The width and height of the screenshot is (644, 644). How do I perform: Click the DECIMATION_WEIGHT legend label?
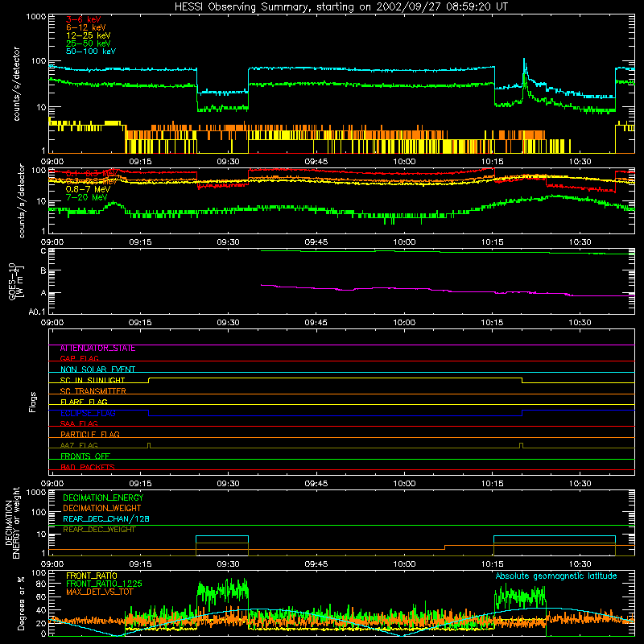(102, 509)
